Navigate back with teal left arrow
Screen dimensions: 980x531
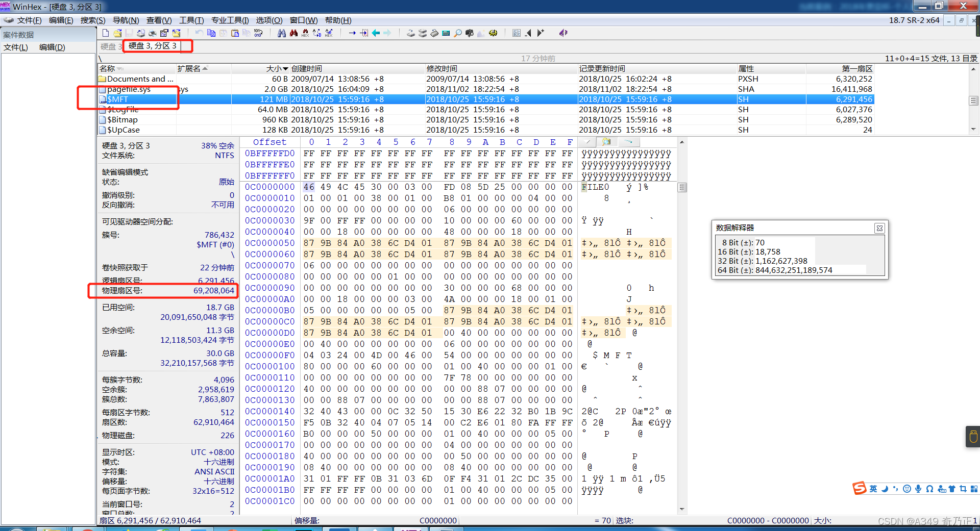pyautogui.click(x=376, y=33)
